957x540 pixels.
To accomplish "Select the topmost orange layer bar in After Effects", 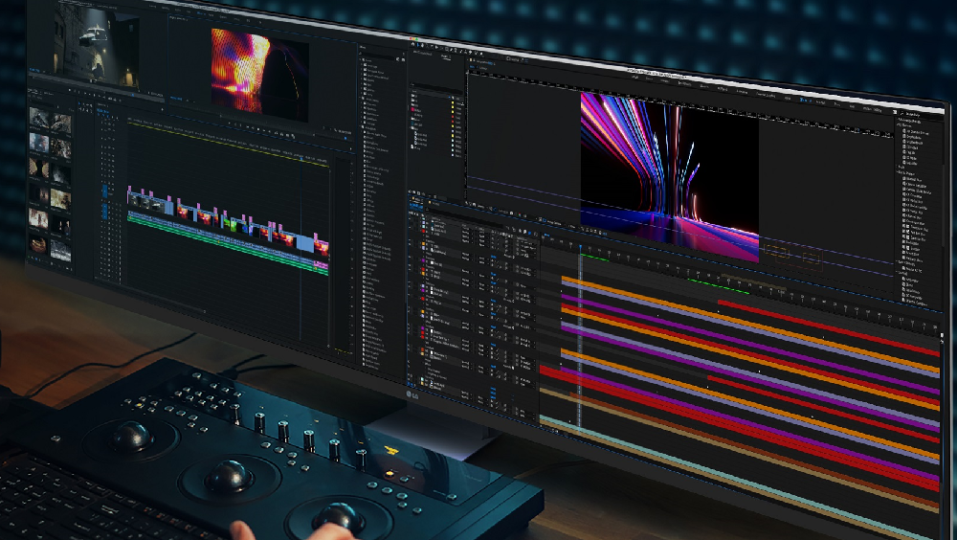I will [x=749, y=324].
